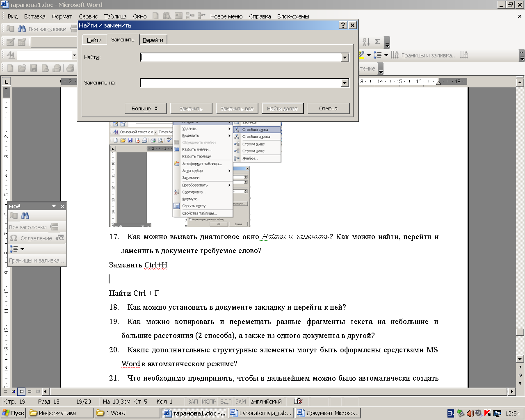Image resolution: width=525 pixels, height=420 pixels.
Task: Click vertical scrollbar thumb
Action: tap(520, 332)
